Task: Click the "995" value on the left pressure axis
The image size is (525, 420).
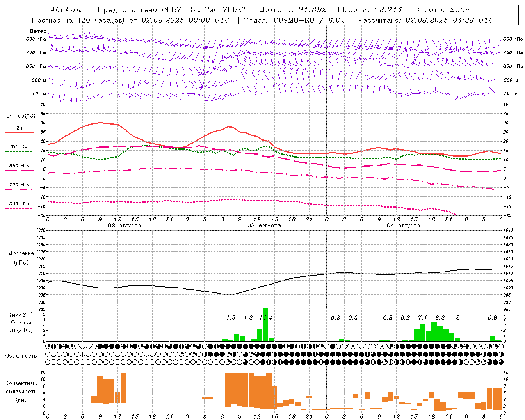Action: point(41,295)
